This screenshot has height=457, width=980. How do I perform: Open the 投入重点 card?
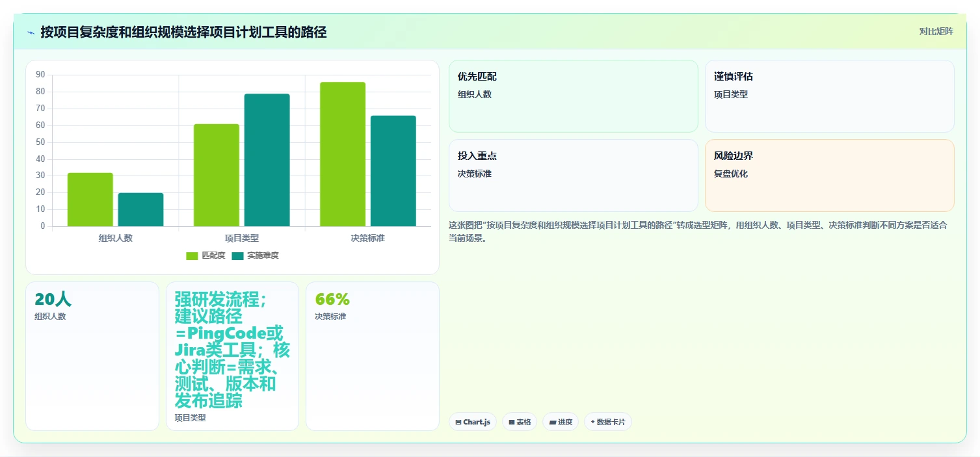[x=573, y=176]
